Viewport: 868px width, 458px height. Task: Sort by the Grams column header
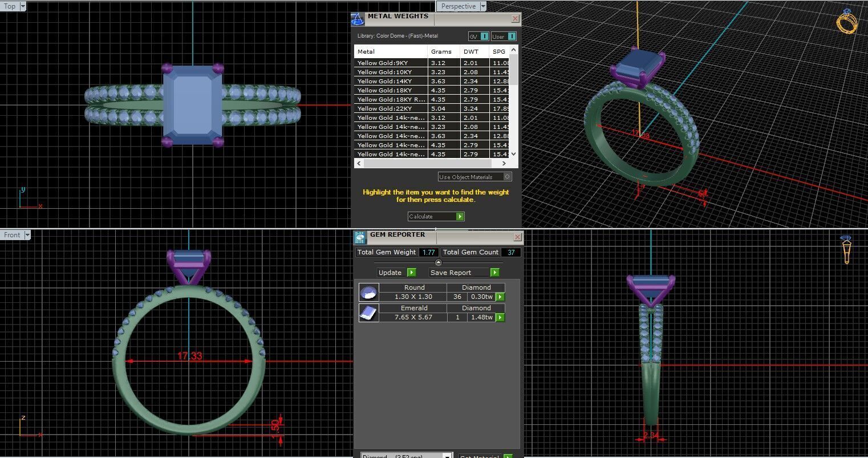pyautogui.click(x=444, y=51)
